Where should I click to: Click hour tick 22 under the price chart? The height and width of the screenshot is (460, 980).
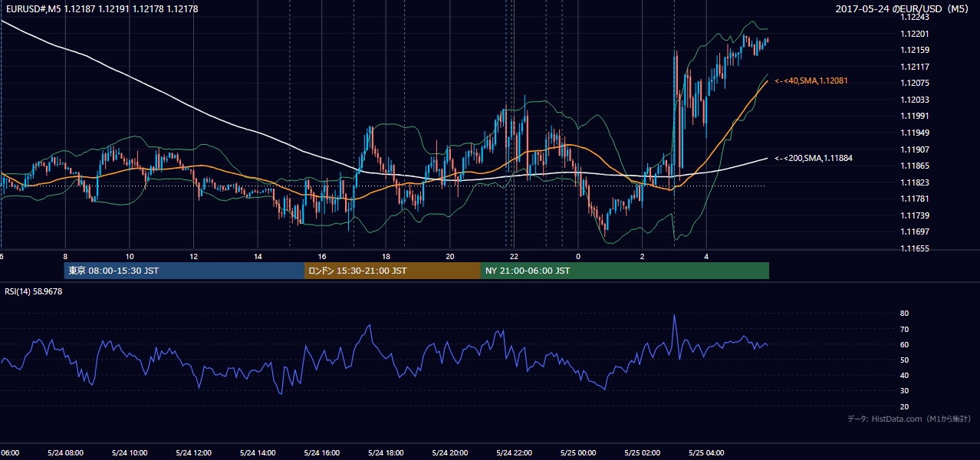515,256
